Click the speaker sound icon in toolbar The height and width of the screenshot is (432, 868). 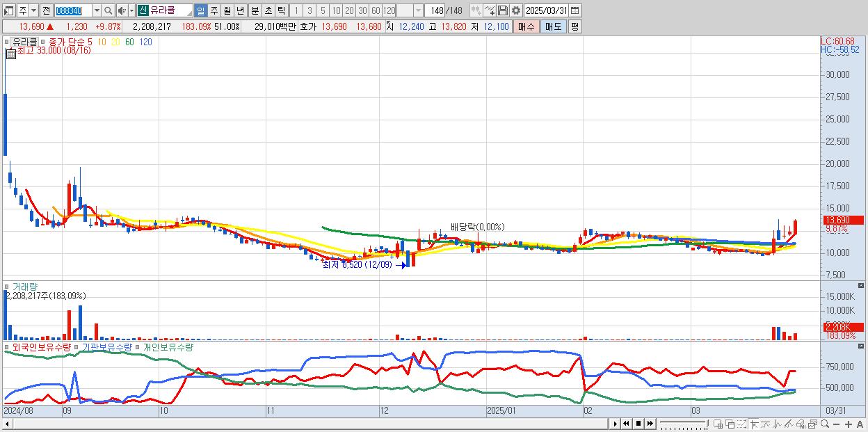coord(121,10)
